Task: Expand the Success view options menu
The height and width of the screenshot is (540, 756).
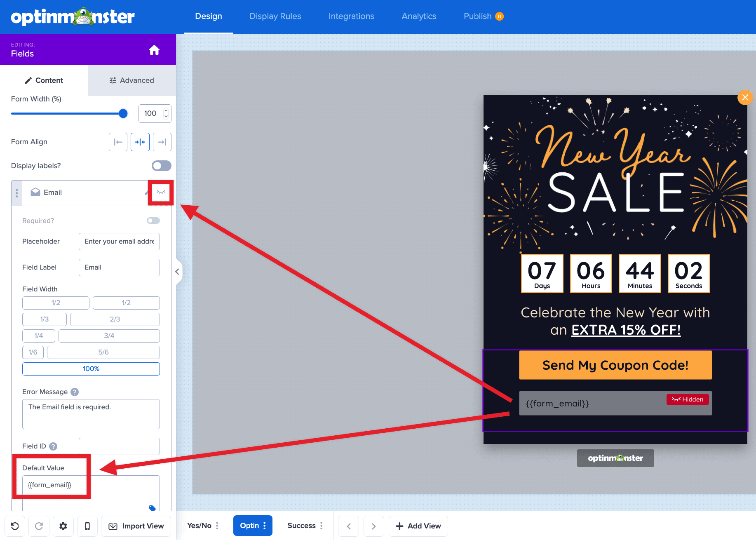Action: [322, 526]
